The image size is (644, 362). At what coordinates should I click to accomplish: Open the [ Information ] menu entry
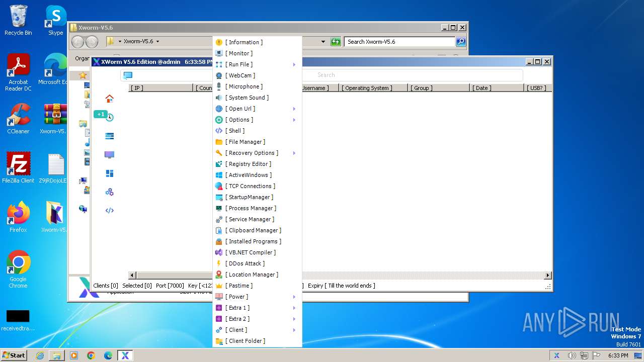tap(257, 42)
